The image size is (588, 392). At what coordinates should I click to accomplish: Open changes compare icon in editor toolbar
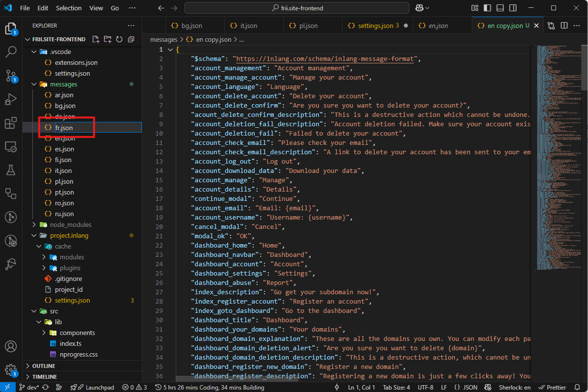click(551, 26)
